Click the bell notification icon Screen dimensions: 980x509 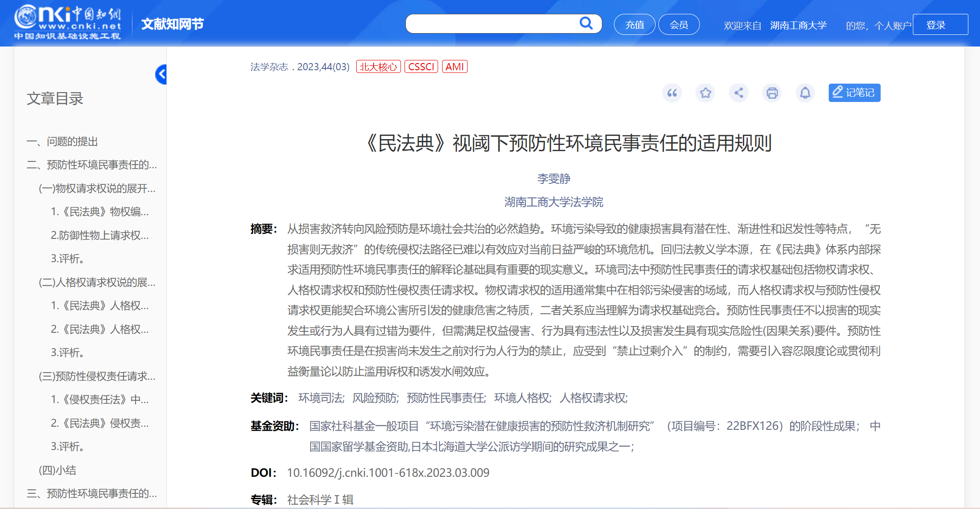(x=805, y=93)
